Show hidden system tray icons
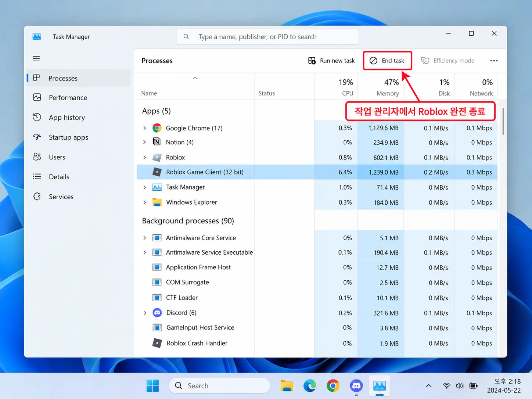Screen dimensions: 532x399 point(428,386)
